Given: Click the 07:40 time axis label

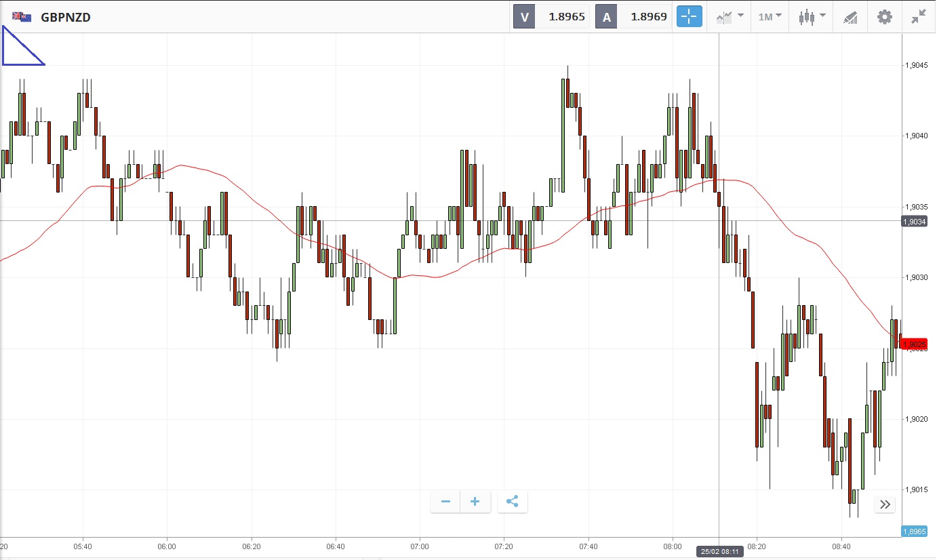Looking at the screenshot, I should tap(589, 546).
